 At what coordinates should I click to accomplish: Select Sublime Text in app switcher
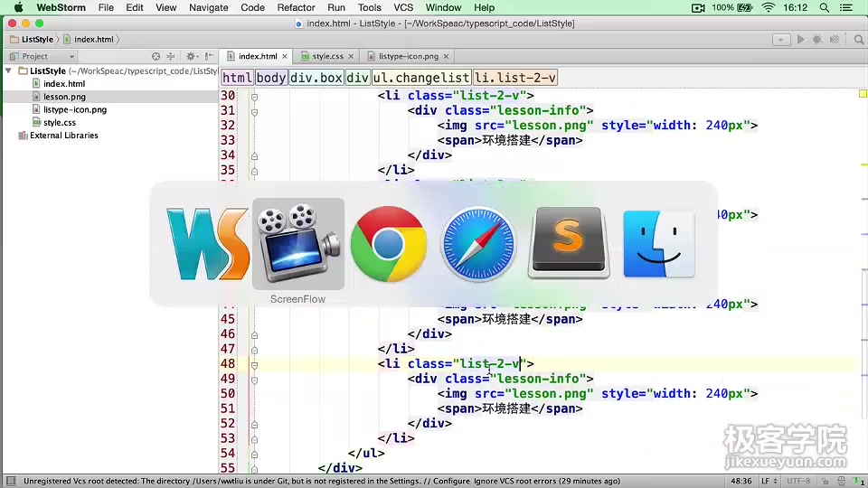[569, 243]
